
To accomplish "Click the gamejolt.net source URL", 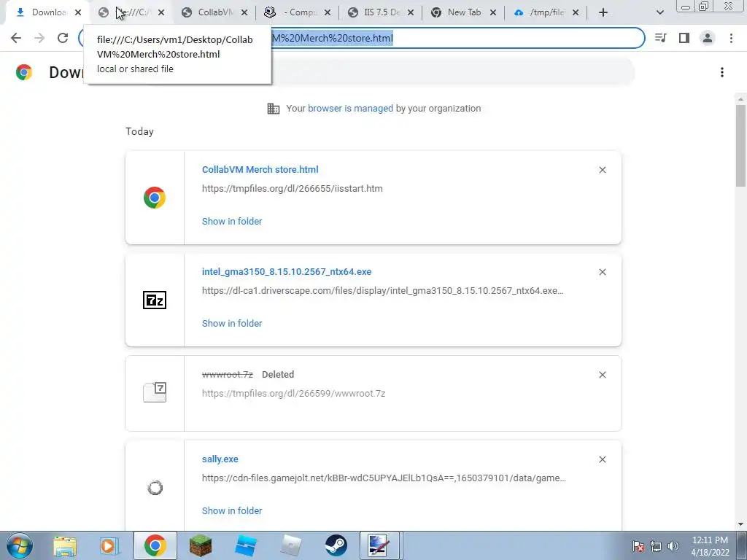I will [384, 478].
